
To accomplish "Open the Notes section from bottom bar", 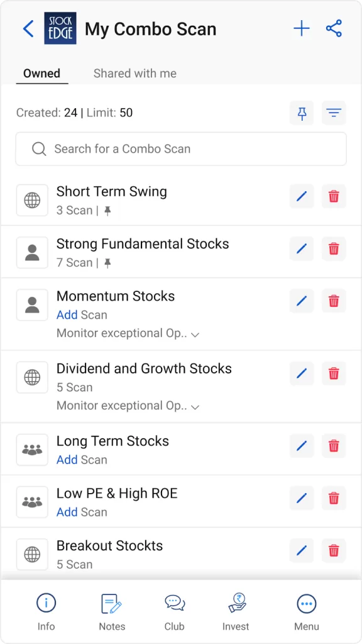I will pos(112,609).
